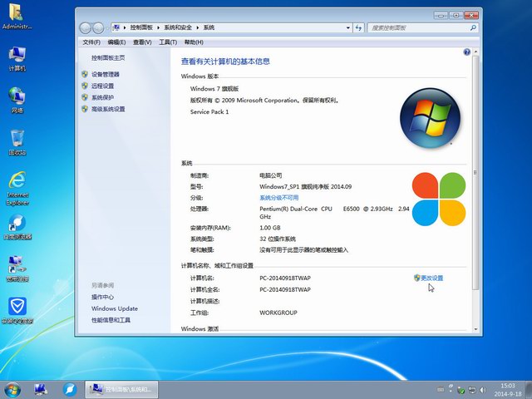Click the 系统分级不可用 link
The width and height of the screenshot is (532, 399).
pos(279,198)
